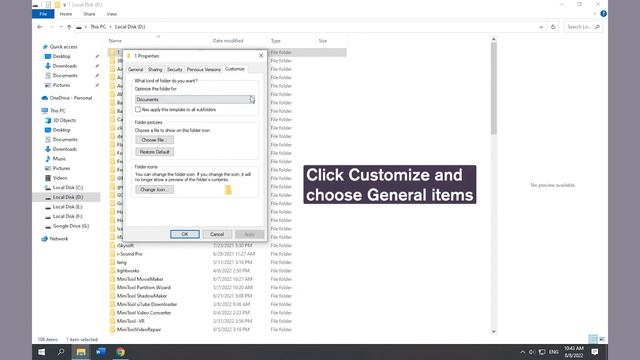This screenshot has height=360, width=640.
Task: Click the Change Icon button
Action: [154, 189]
